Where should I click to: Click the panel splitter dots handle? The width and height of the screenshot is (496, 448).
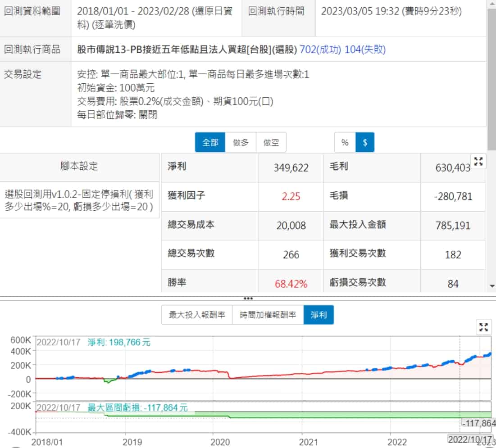248,299
